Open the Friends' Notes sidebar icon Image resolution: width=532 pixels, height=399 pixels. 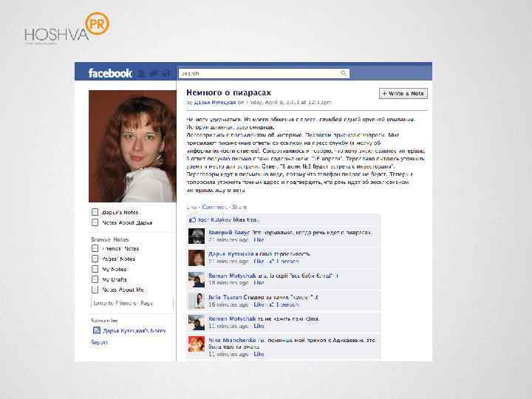coord(95,248)
